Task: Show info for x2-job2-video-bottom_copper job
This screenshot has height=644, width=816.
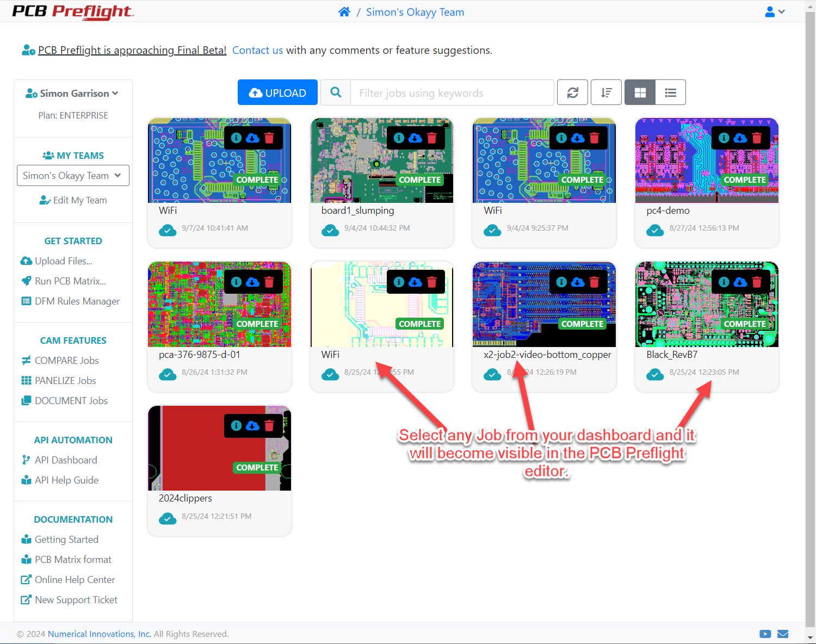Action: 561,282
